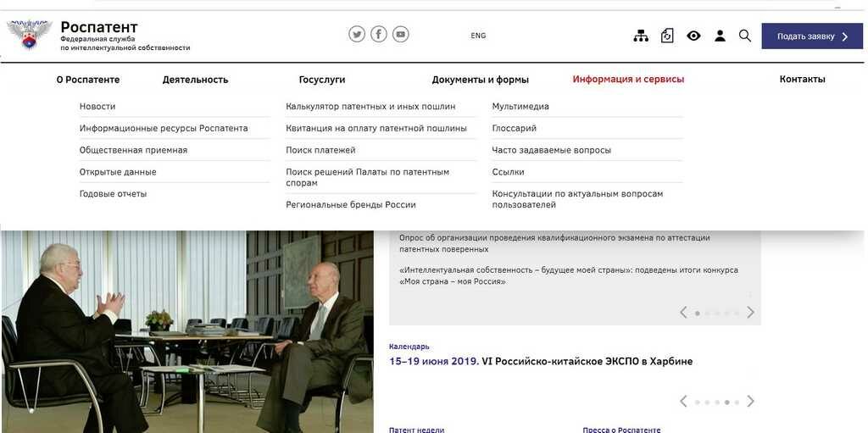Click the interview photo thumbnail

(187, 331)
